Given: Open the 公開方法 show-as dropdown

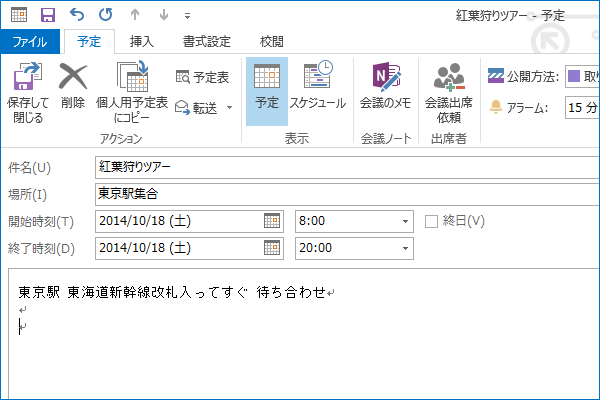Looking at the screenshot, I should pos(582,77).
